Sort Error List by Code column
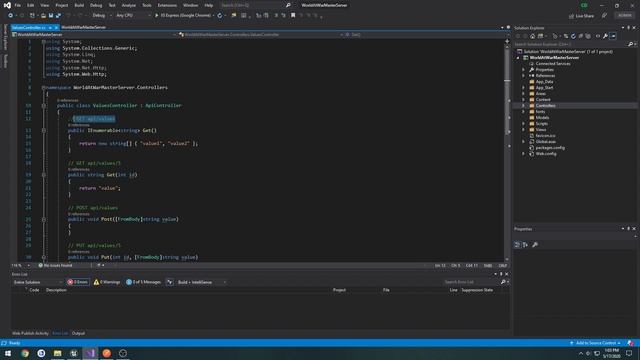 point(34,290)
